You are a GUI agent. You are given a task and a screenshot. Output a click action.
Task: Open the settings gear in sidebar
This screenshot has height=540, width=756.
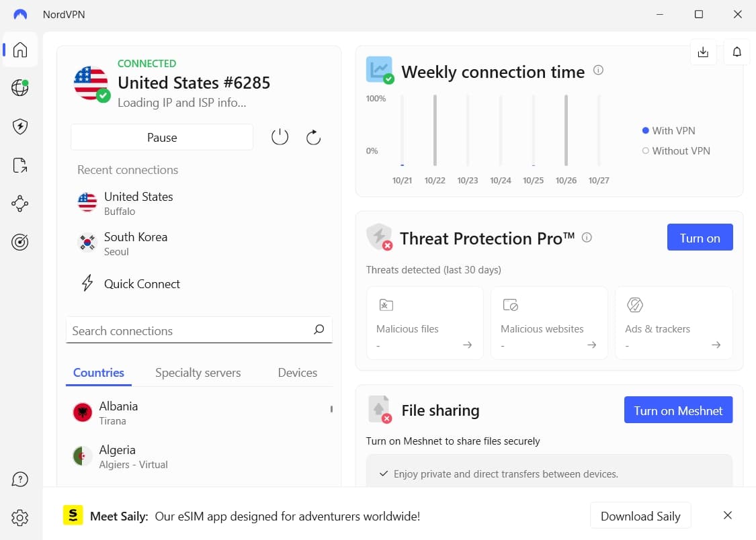[19, 518]
